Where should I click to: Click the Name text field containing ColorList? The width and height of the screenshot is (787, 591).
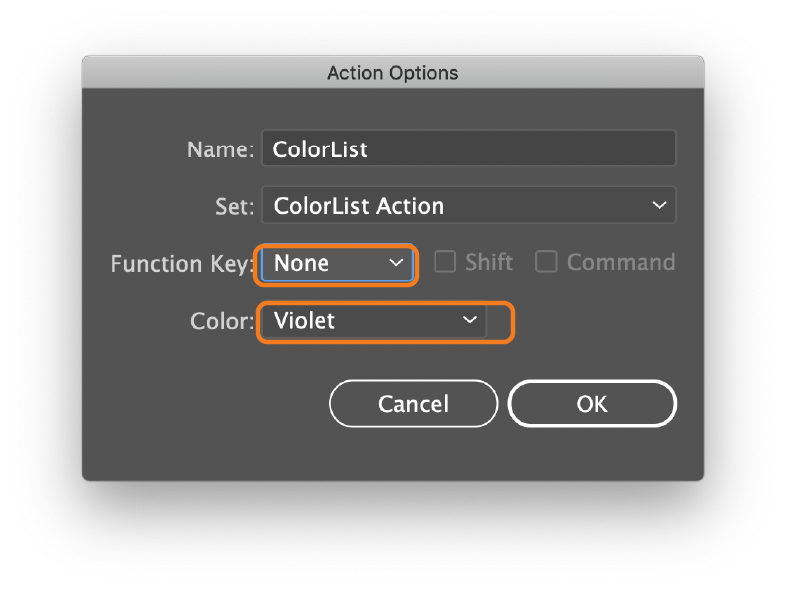click(469, 149)
